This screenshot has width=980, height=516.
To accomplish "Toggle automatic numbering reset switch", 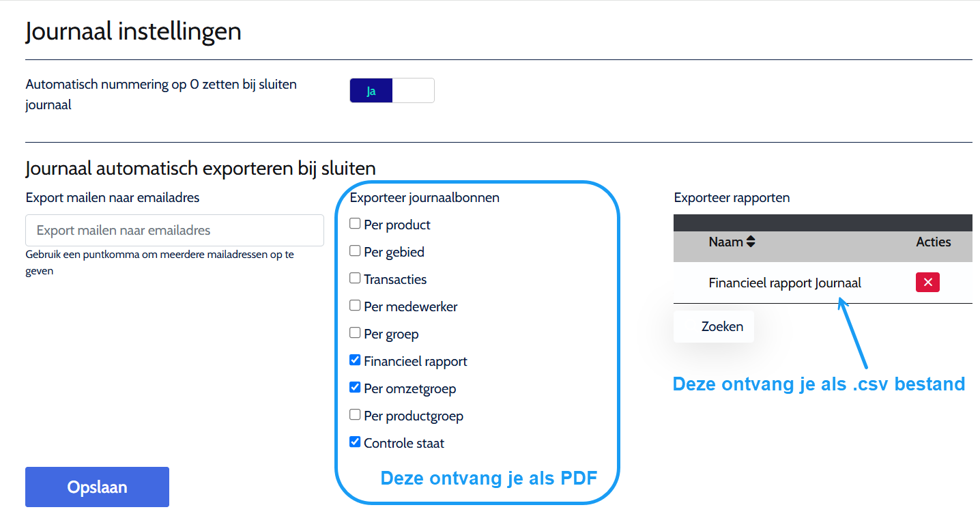I will point(392,91).
